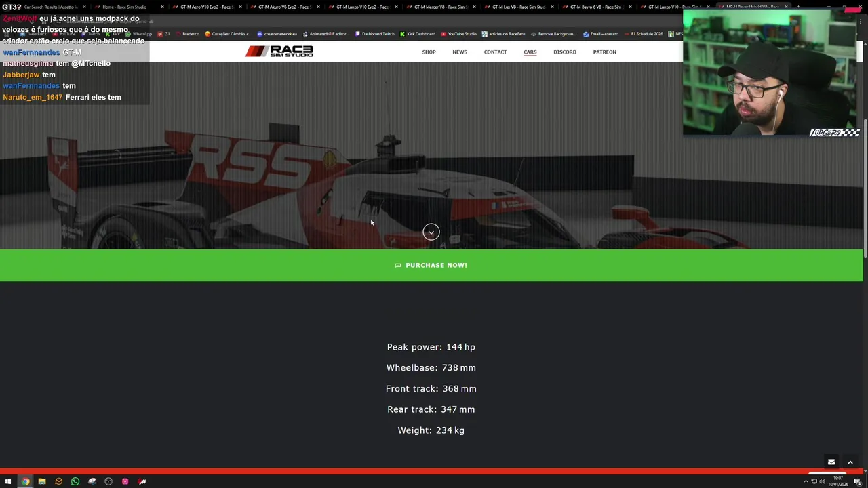This screenshot has height=488, width=868.
Task: Click the Race Sim Studio logo
Action: (279, 52)
